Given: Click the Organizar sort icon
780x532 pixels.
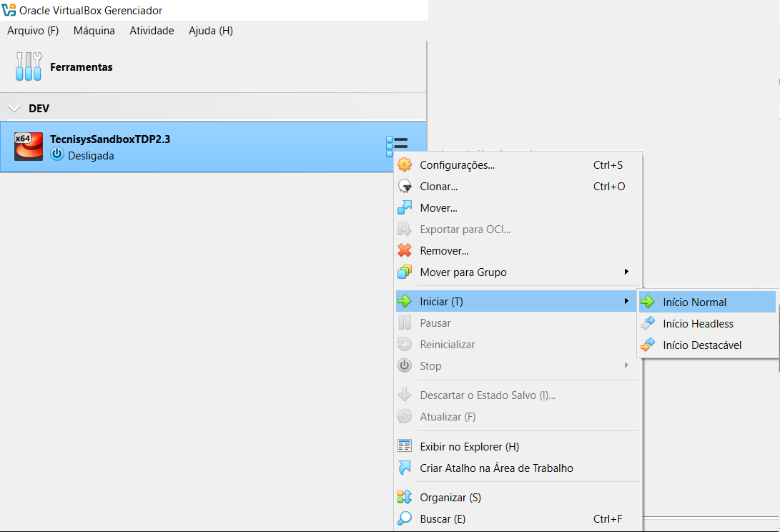Looking at the screenshot, I should [x=405, y=497].
